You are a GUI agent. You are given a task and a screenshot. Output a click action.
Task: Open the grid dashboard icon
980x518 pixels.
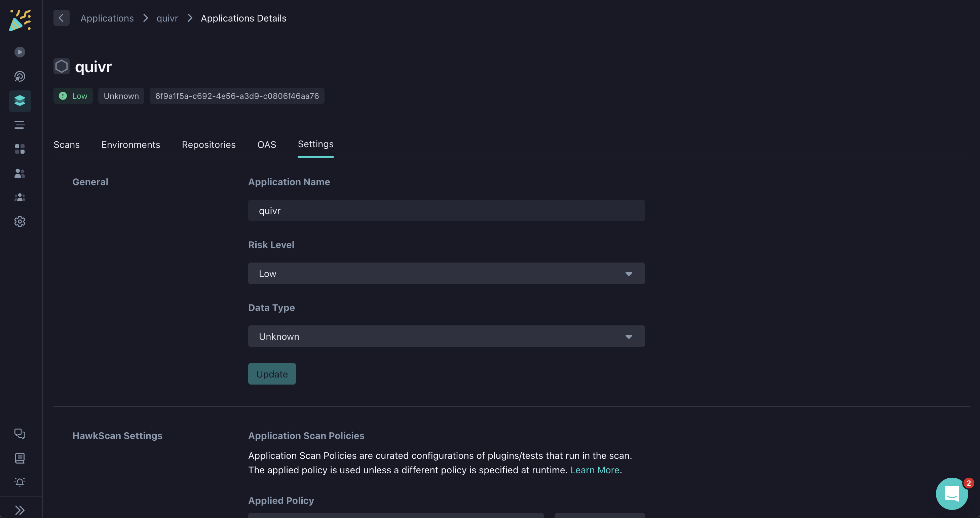pyautogui.click(x=20, y=149)
